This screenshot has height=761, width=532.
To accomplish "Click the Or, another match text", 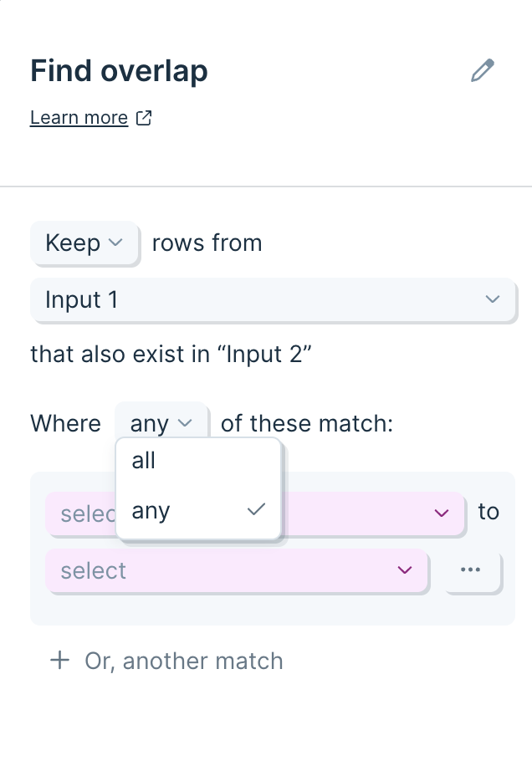I will pos(183,661).
